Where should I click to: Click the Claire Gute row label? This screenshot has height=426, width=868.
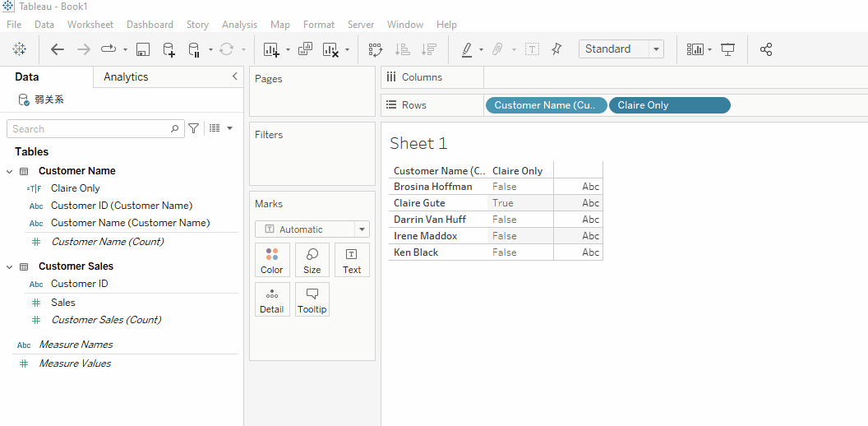[x=419, y=203]
